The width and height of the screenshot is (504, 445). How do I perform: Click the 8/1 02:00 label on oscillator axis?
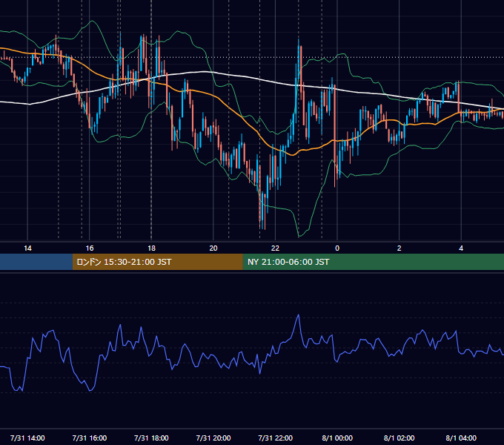click(399, 438)
